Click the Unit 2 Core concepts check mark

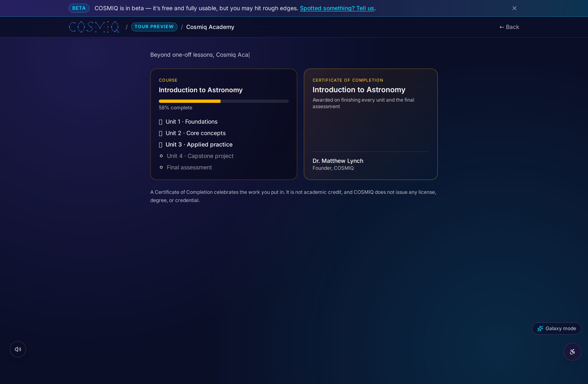(161, 133)
